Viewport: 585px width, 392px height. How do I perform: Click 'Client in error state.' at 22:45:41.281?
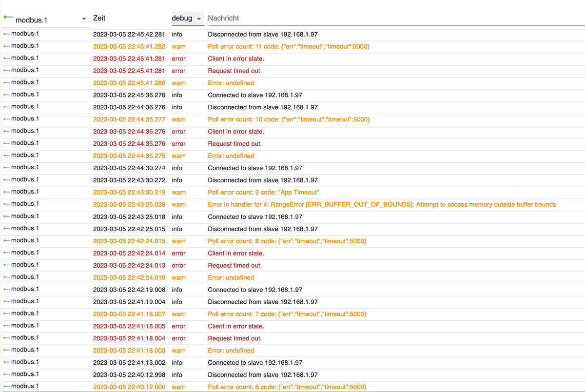click(x=236, y=59)
